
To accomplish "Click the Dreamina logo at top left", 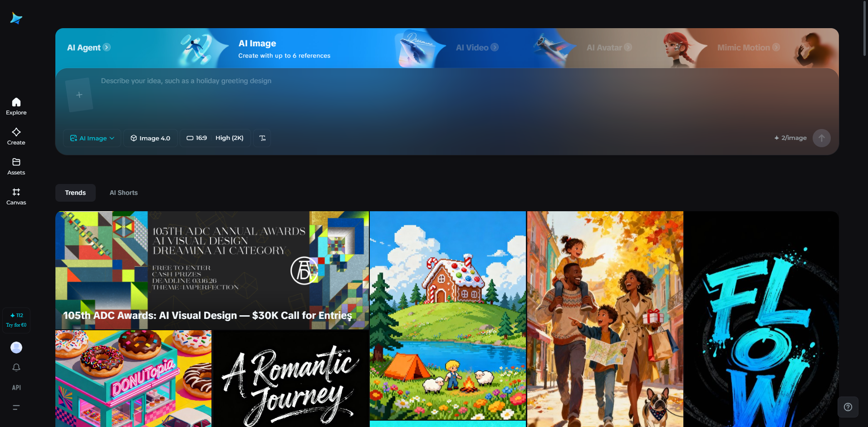I will (16, 18).
